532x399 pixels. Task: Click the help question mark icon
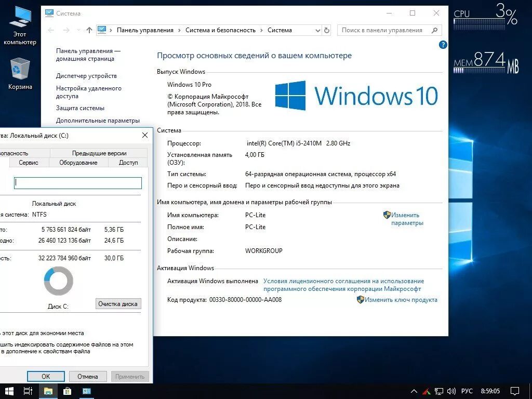pos(443,45)
